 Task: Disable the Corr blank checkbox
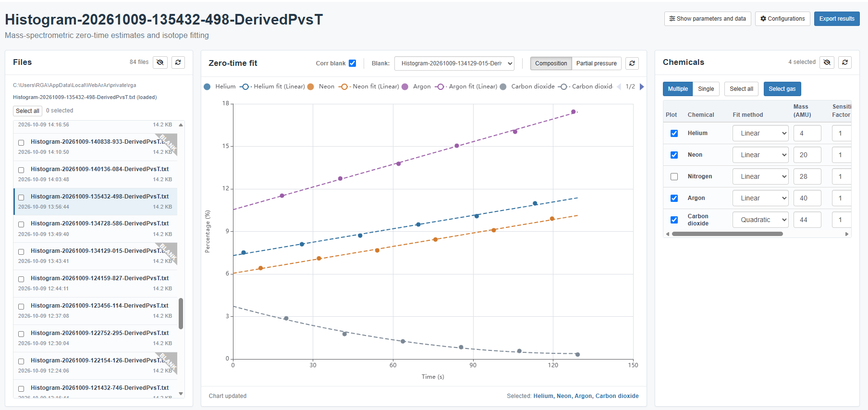(352, 63)
